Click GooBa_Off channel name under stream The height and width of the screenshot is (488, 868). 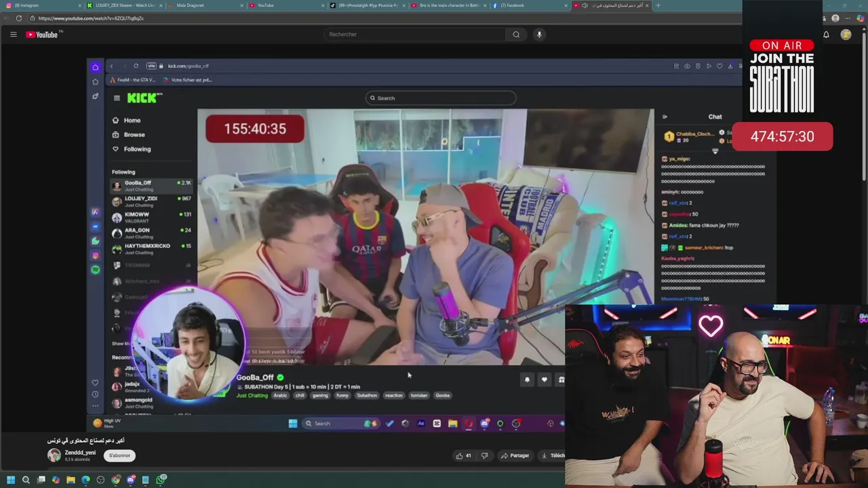click(x=255, y=378)
